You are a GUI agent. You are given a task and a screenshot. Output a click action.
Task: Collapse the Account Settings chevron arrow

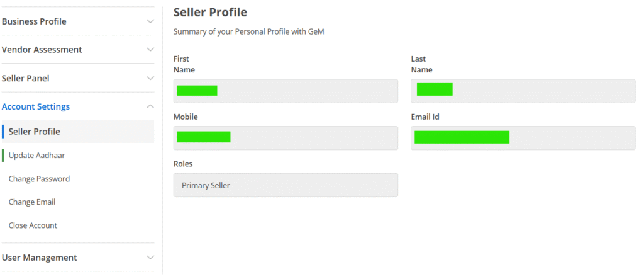coord(150,106)
